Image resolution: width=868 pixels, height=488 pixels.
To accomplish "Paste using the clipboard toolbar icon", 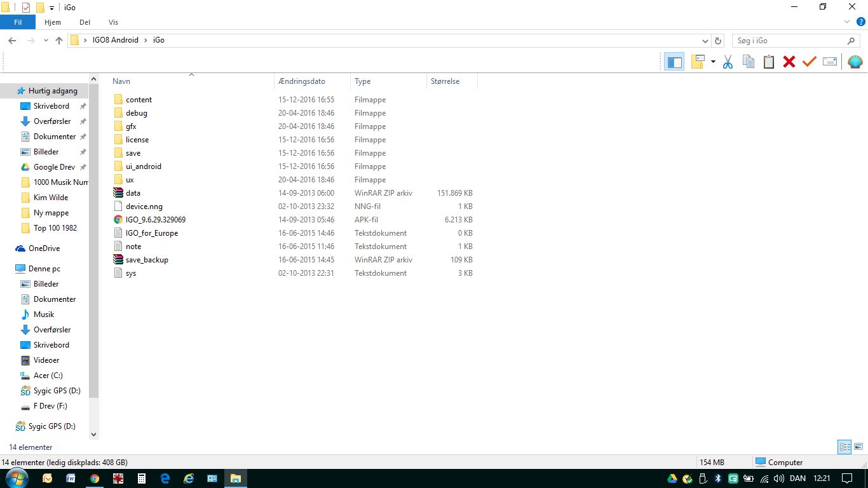I will (x=769, y=62).
